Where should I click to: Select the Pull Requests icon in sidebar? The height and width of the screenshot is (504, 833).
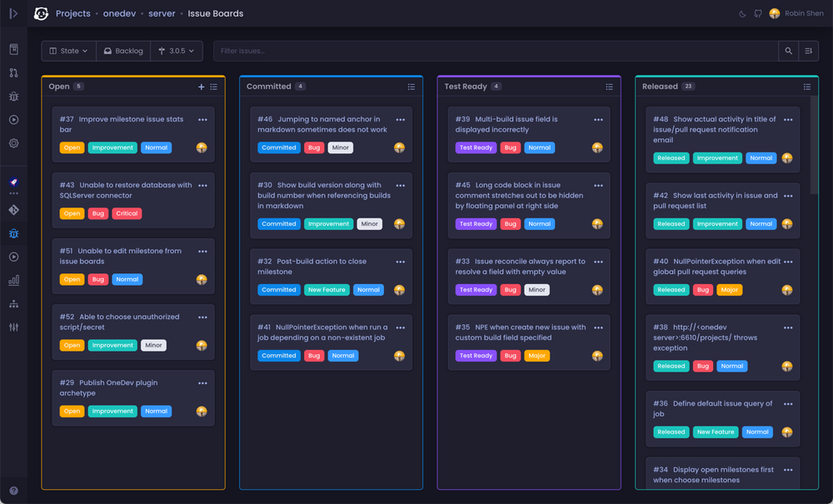[13, 73]
